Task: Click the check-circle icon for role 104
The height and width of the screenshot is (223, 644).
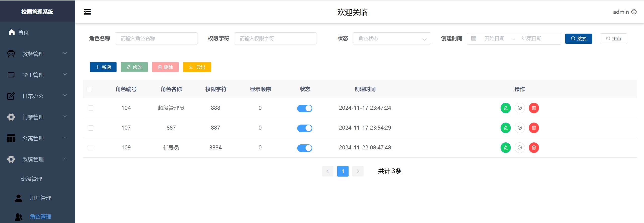Action: click(x=520, y=108)
